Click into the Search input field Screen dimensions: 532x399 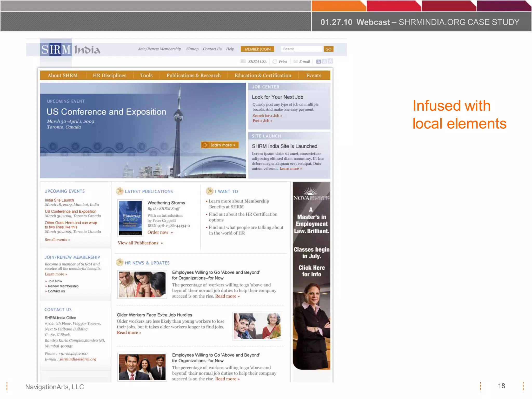tap(302, 49)
